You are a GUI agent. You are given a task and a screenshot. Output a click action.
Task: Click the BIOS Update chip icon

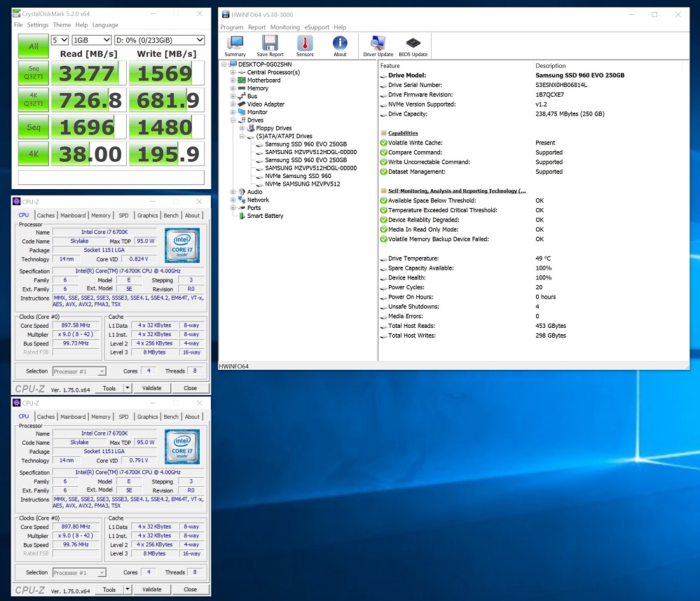(x=413, y=45)
